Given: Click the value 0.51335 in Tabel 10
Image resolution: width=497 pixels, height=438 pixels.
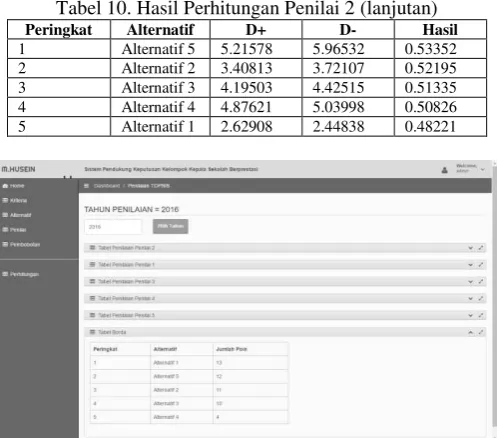Looking at the screenshot, I should tap(430, 88).
